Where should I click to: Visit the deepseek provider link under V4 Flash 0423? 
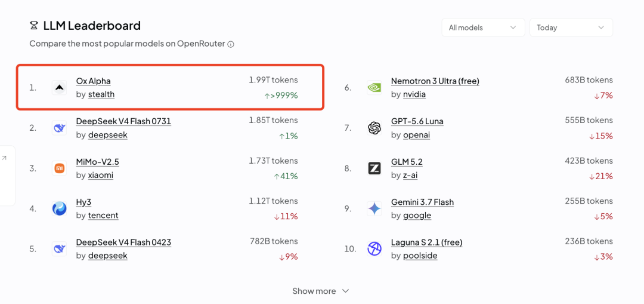tap(107, 256)
